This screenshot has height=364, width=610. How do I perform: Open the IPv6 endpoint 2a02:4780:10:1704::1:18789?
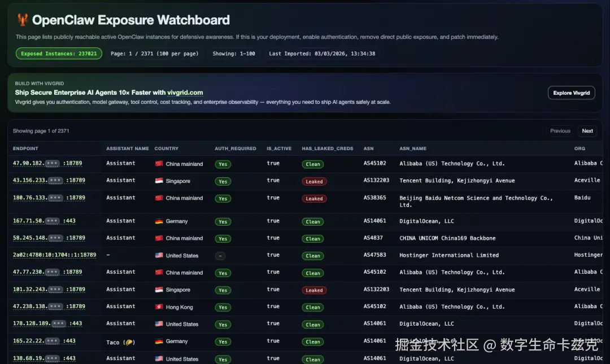[x=54, y=255]
